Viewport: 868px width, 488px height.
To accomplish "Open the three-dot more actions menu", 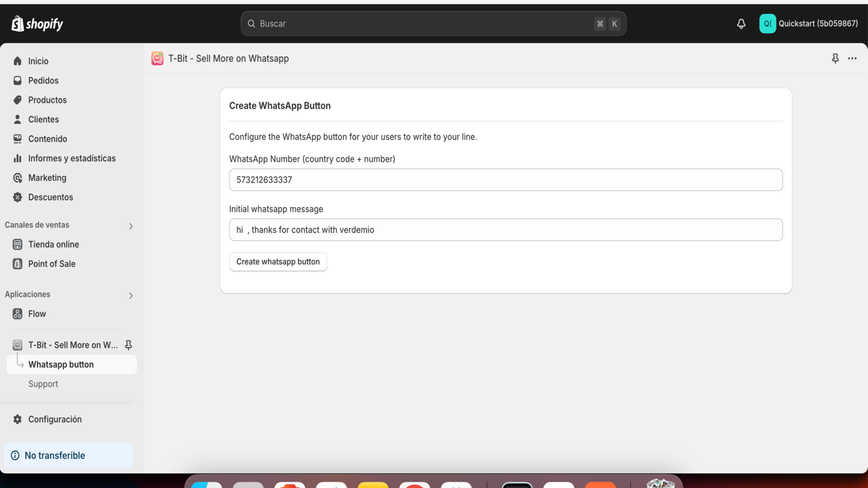I will point(852,59).
